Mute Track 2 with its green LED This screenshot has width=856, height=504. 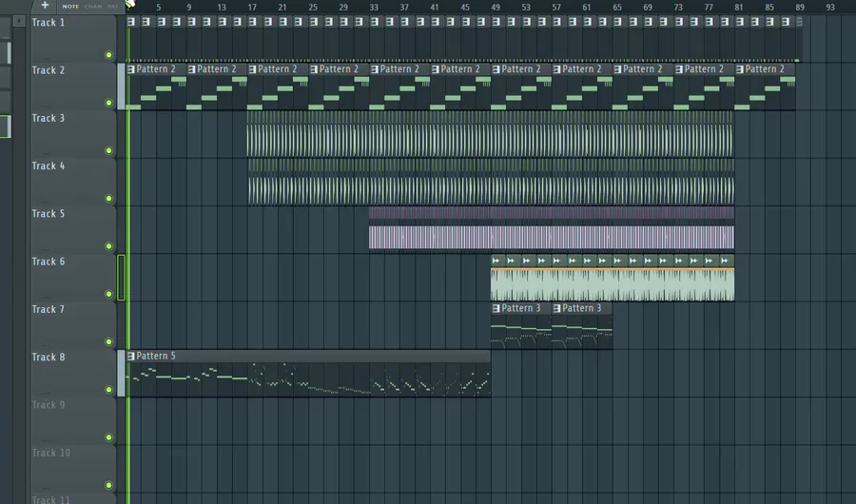[108, 103]
